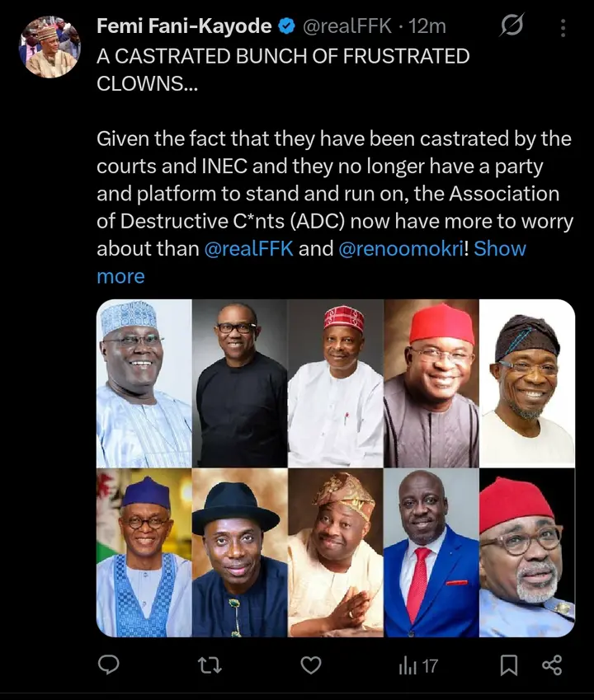The image size is (594, 700).
Task: Open photo of man in blue suit
Action: coord(431,553)
